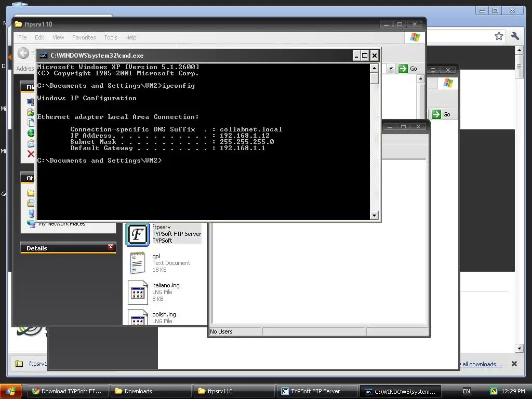Click the cmd.exe title bar icon

coord(43,56)
